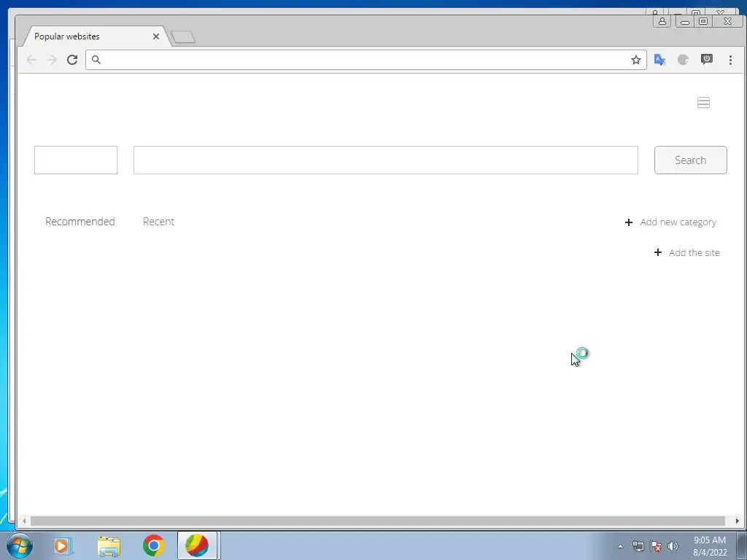The width and height of the screenshot is (747, 560).
Task: Open a new tab
Action: click(183, 36)
